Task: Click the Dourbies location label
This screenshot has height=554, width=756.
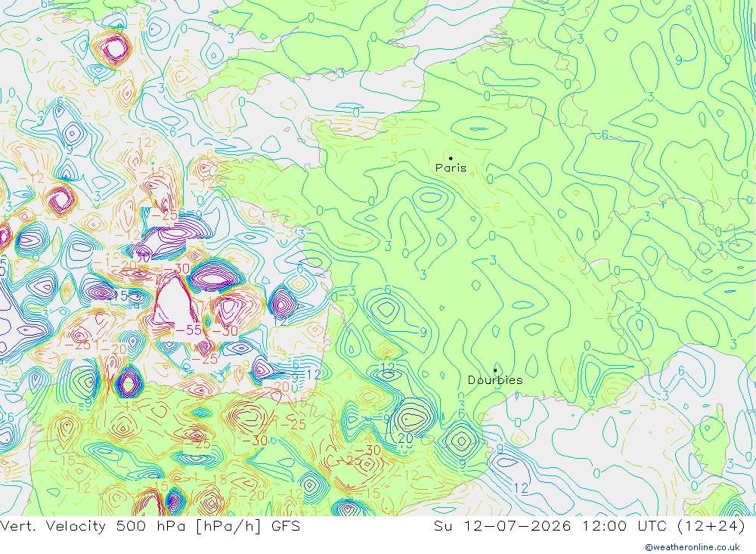Action: click(495, 380)
